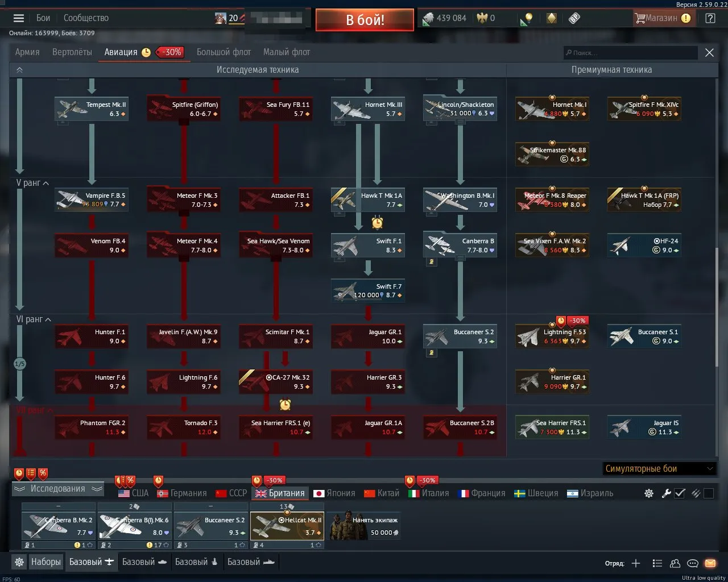This screenshot has height=582, width=728.
Task: Select the Lightning F.53 premium card
Action: (x=552, y=336)
